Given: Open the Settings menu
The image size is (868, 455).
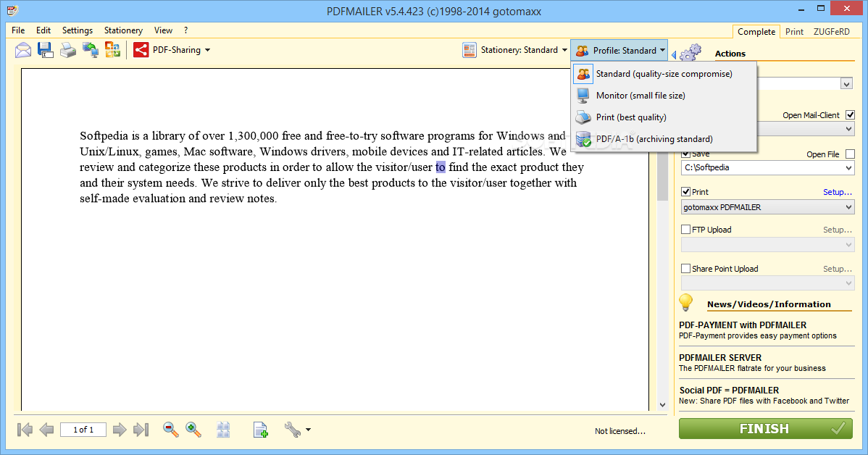Looking at the screenshot, I should pos(78,30).
